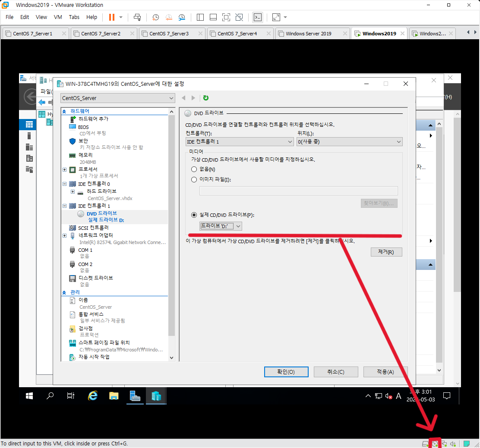Select BIOS in the hardware list
This screenshot has width=480, height=448.
click(x=83, y=127)
